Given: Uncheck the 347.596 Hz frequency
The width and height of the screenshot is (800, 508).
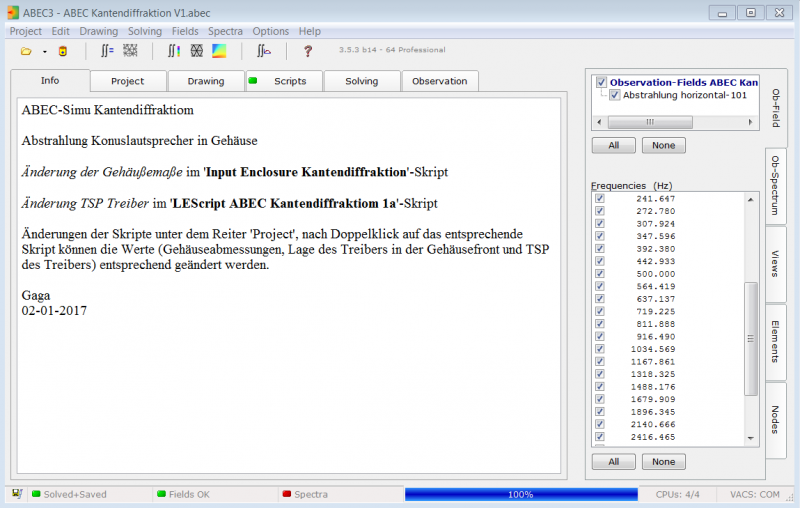Looking at the screenshot, I should (x=599, y=236).
